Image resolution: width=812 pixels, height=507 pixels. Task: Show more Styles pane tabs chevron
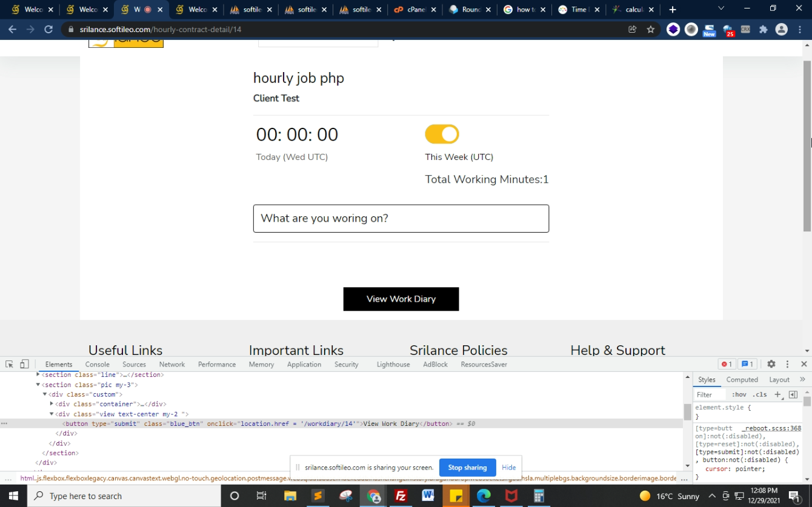802,379
